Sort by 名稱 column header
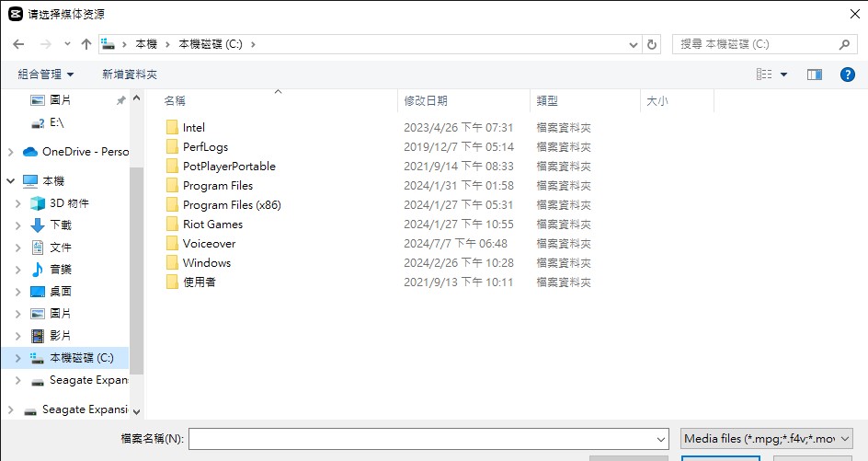The image size is (868, 461). [175, 101]
